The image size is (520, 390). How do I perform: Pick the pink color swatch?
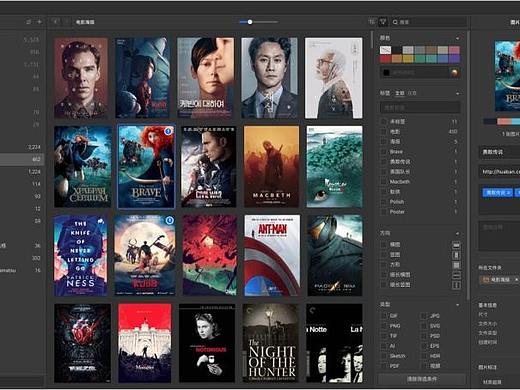coord(454,50)
